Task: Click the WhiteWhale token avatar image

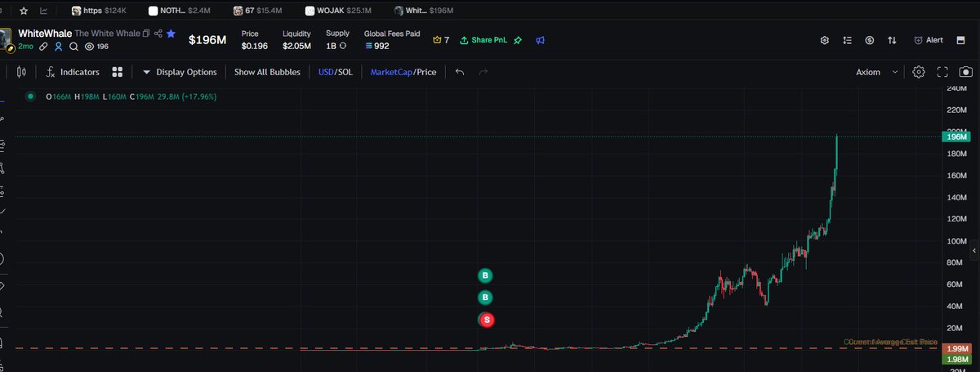Action: 7,39
